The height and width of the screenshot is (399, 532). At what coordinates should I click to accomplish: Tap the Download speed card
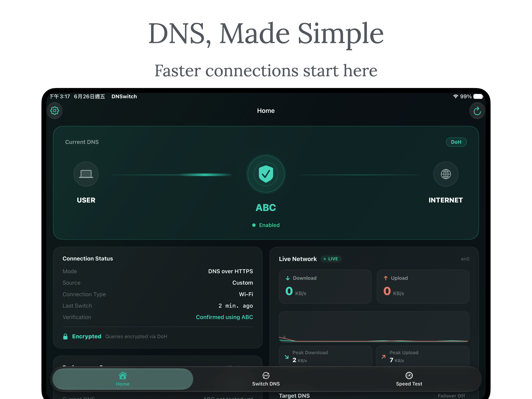(325, 286)
